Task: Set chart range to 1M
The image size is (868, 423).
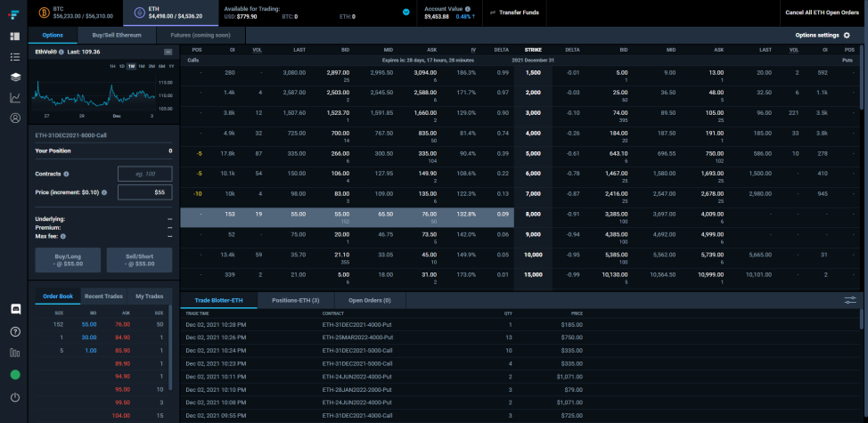Action: [x=142, y=67]
